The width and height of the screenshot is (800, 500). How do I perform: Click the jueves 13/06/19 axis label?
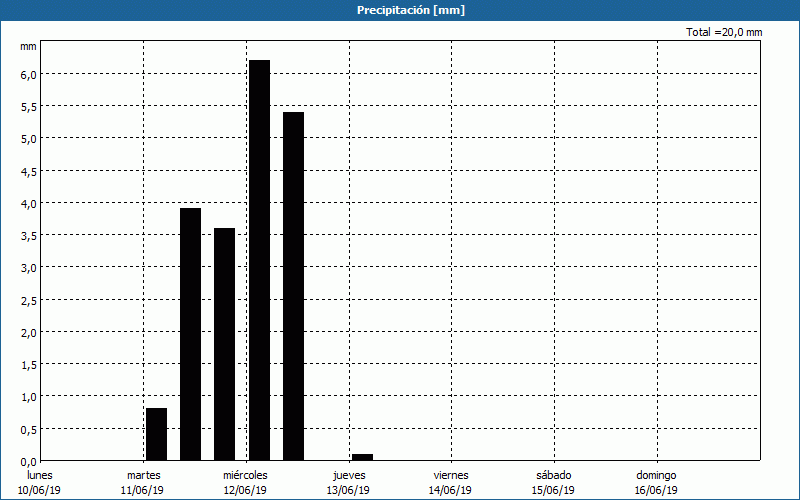[349, 483]
